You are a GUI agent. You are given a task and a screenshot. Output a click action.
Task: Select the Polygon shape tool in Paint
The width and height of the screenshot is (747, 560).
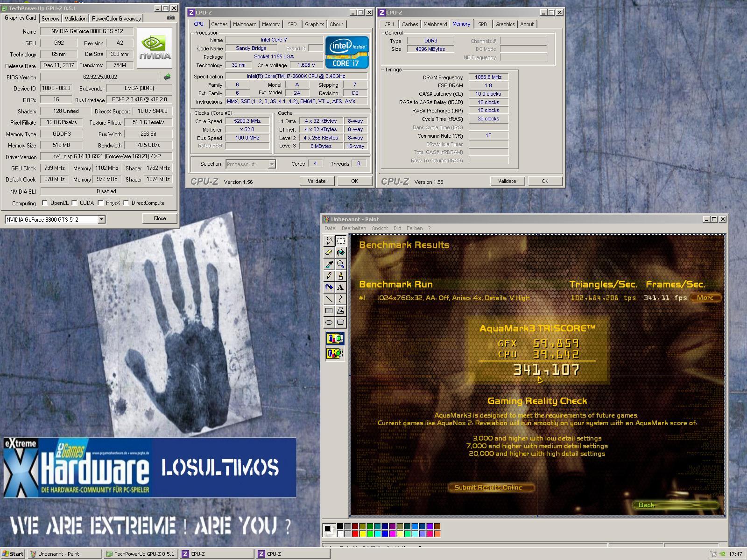coord(340,311)
